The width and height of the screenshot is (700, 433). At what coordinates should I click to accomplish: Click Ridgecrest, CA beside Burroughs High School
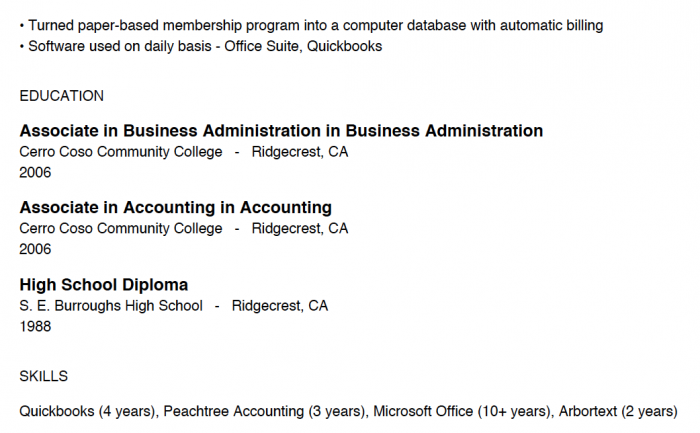click(280, 306)
